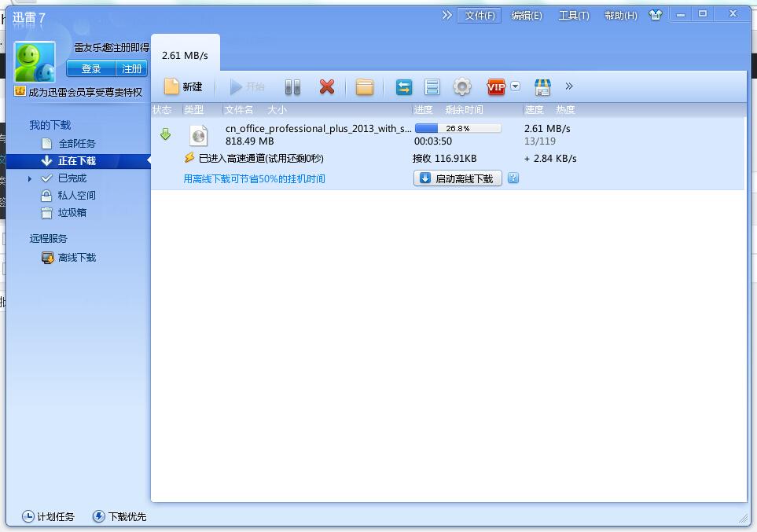757x532 pixels.
Task: Click the 00:03:50 remaining time
Action: [433, 141]
